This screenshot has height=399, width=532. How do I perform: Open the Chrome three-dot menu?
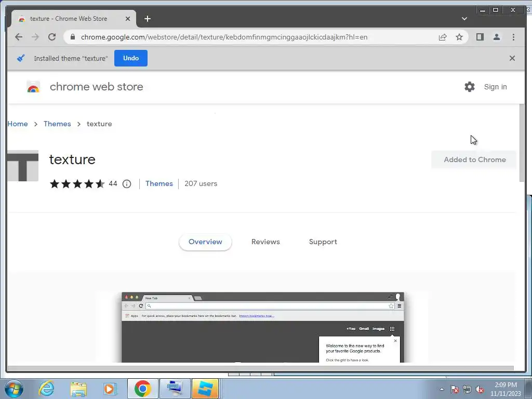coord(513,37)
